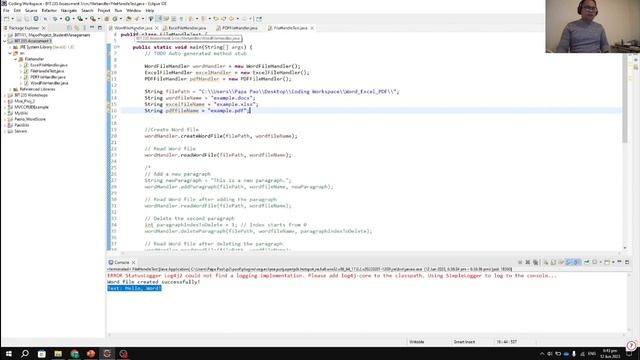
Task: Open Package Explorer View Menu
Action: pos(84,28)
